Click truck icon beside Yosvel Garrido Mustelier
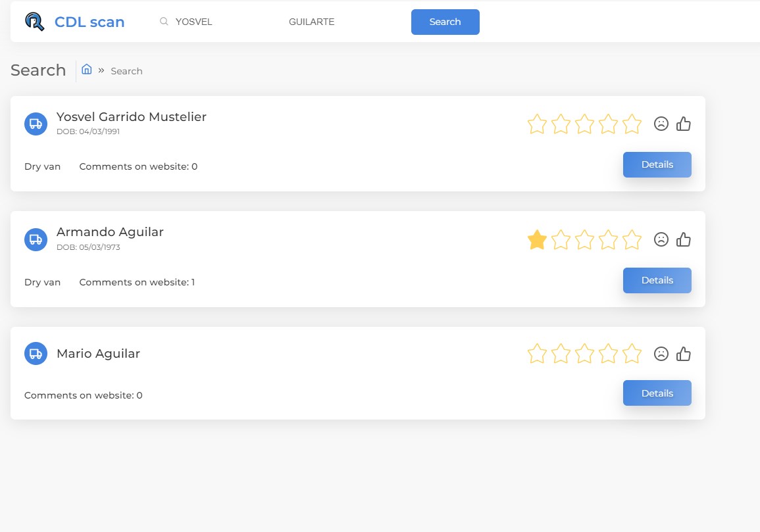This screenshot has height=532, width=760. coord(36,124)
